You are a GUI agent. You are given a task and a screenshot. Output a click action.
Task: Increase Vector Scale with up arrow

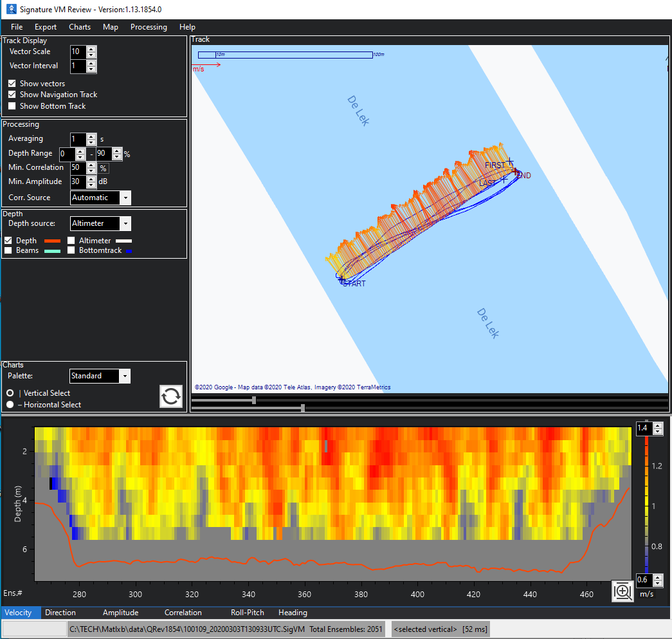coord(91,48)
